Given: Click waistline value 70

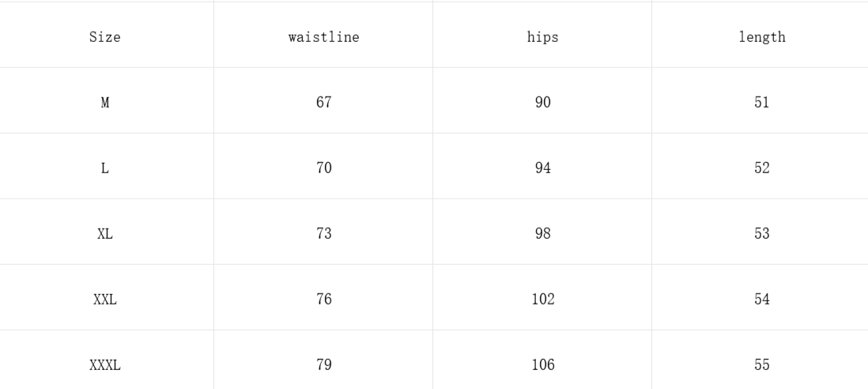Looking at the screenshot, I should [323, 168].
